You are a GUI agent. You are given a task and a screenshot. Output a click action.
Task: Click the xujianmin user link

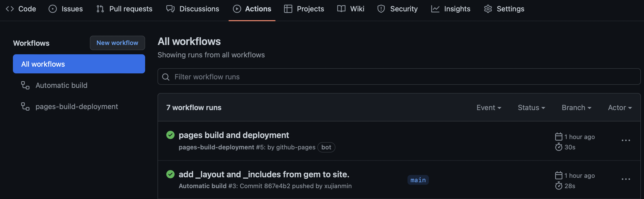click(x=338, y=186)
